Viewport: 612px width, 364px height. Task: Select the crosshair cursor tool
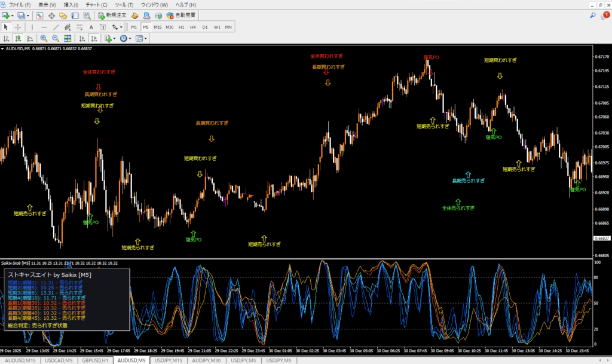pyautogui.click(x=18, y=27)
